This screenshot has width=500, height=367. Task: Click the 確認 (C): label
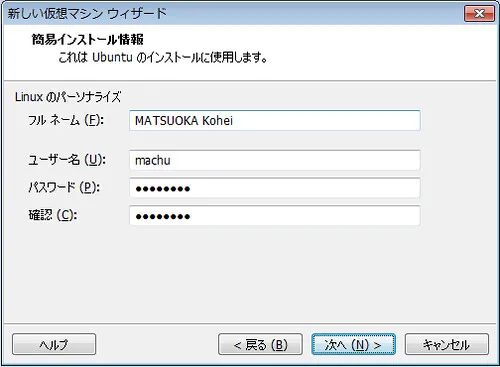(x=53, y=215)
